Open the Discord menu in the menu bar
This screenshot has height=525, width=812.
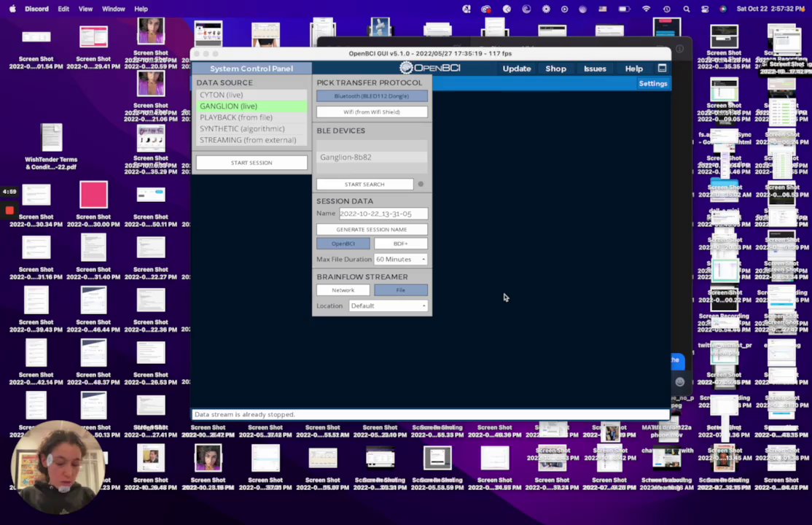coord(36,9)
